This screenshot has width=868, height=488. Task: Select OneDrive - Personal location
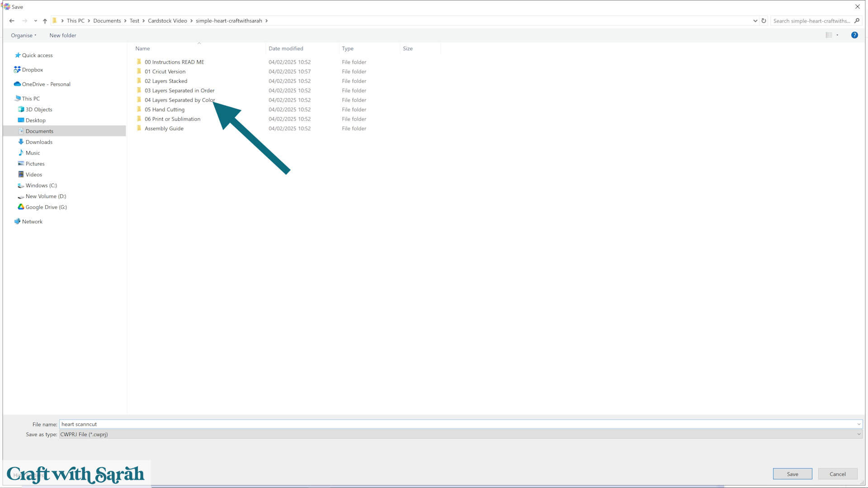pyautogui.click(x=46, y=84)
